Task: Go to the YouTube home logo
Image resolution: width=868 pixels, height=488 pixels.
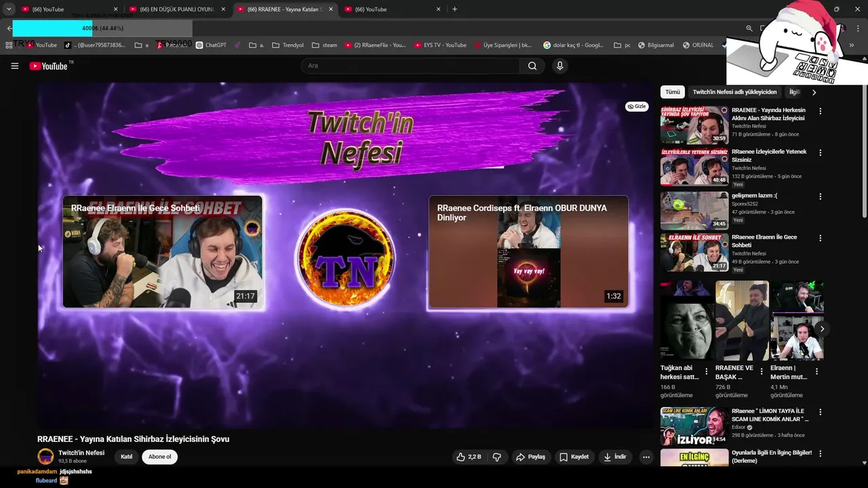Action: coord(48,66)
